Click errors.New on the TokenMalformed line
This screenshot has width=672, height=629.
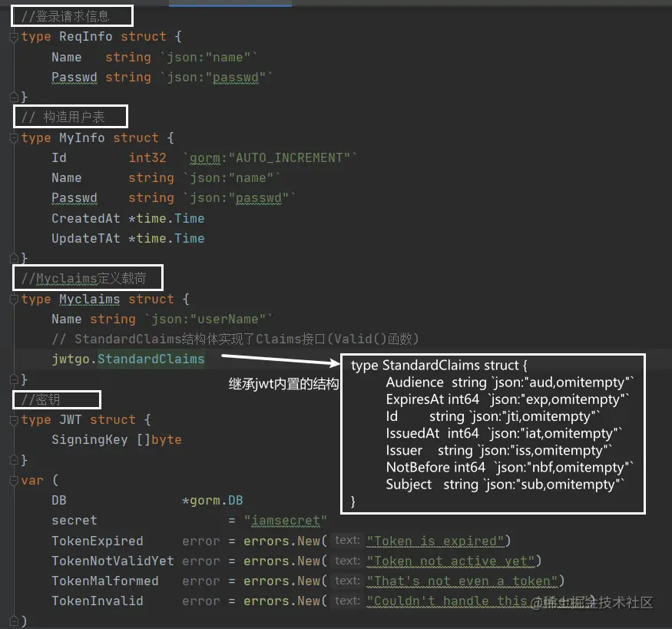[282, 581]
